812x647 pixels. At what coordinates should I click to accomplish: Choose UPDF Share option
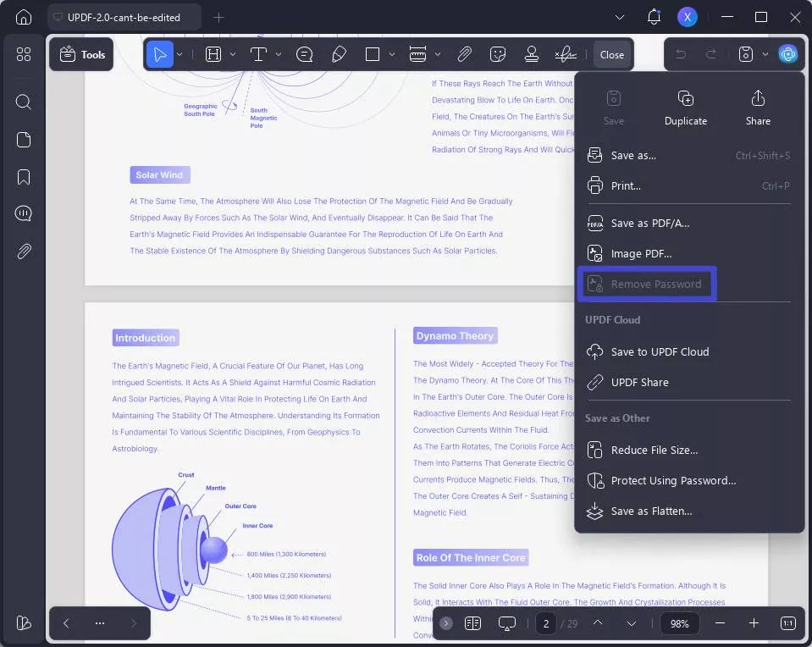688,382
